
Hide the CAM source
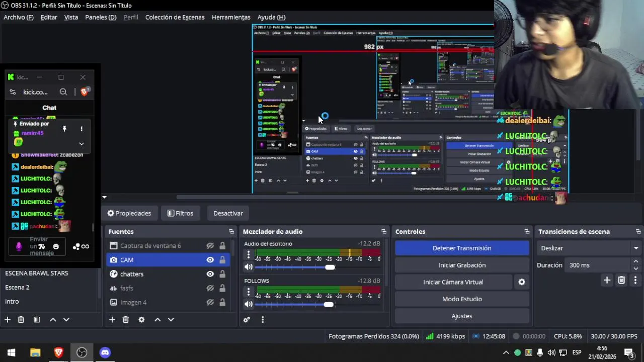coord(210,260)
